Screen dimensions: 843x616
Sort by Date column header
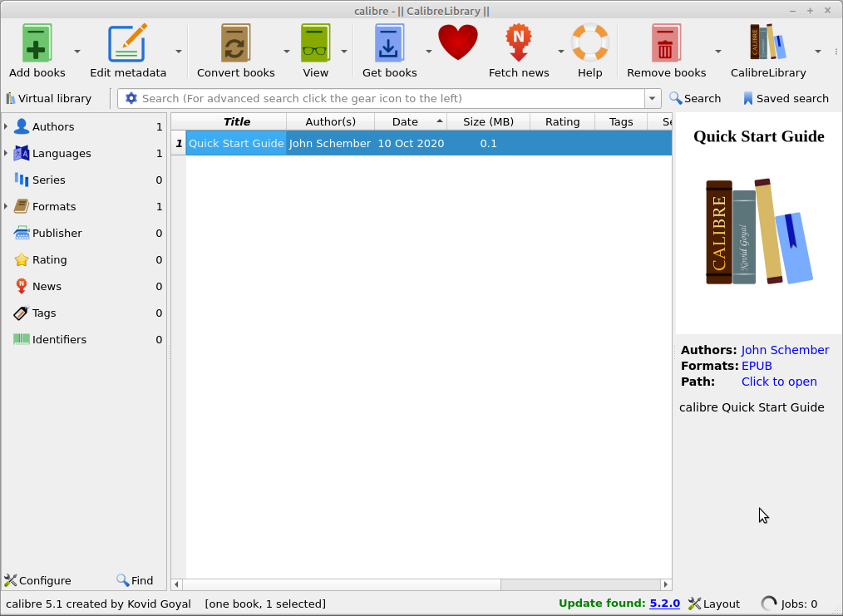point(411,122)
